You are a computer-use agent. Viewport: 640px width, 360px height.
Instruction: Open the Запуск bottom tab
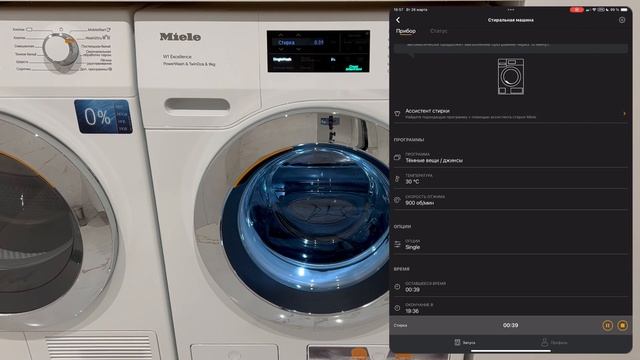[x=465, y=342]
